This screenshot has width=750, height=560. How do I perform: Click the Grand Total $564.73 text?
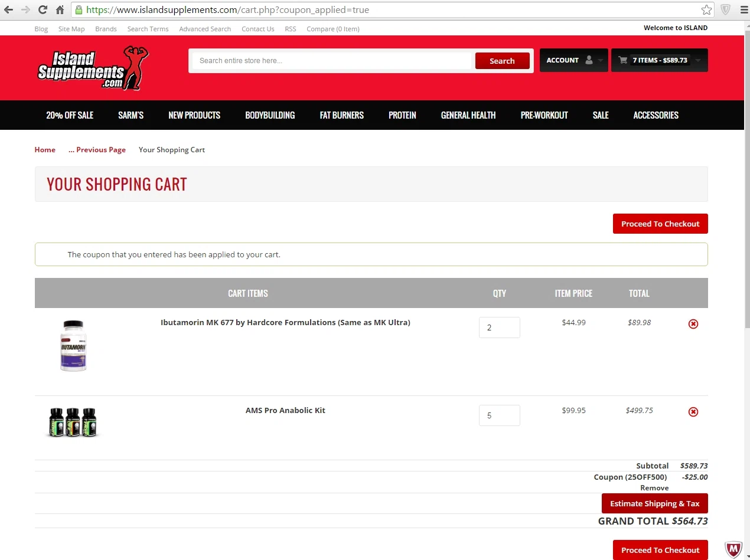point(653,521)
